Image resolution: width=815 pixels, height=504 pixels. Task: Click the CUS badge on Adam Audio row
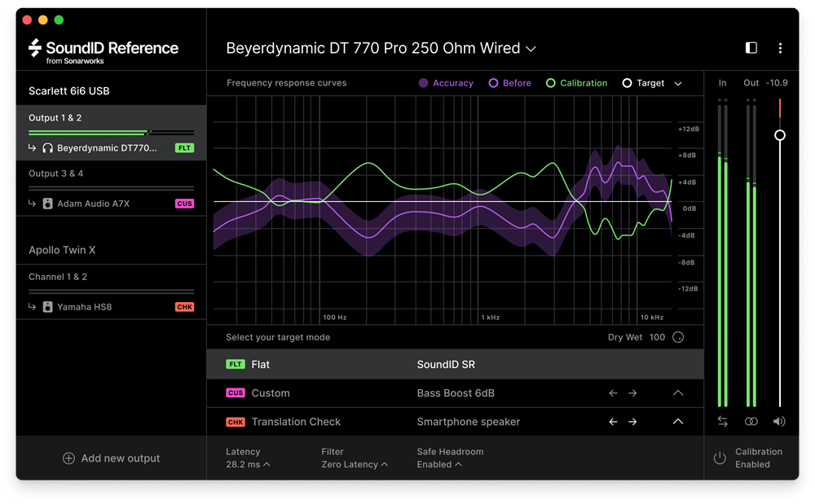tap(184, 204)
